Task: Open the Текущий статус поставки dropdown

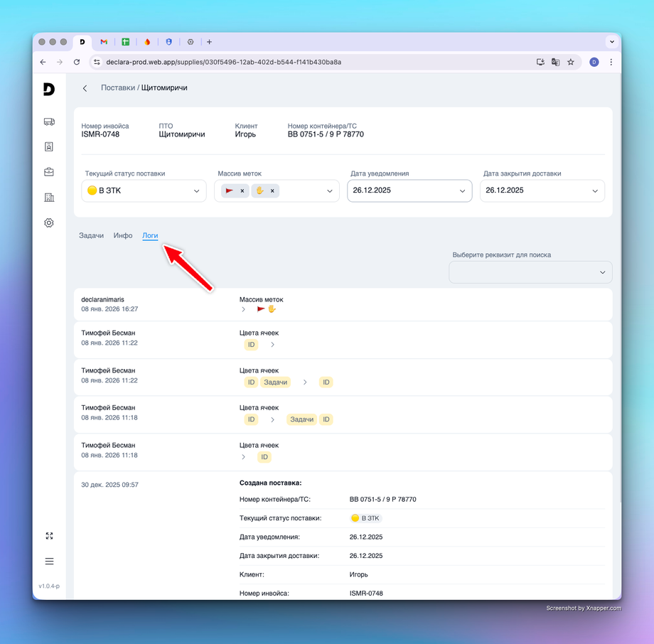Action: click(144, 190)
